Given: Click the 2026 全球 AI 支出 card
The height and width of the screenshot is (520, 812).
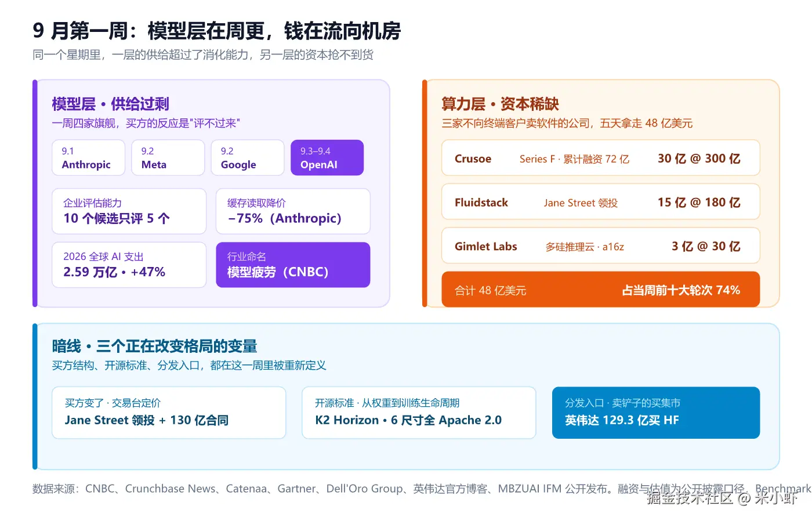Looking at the screenshot, I should 129,265.
